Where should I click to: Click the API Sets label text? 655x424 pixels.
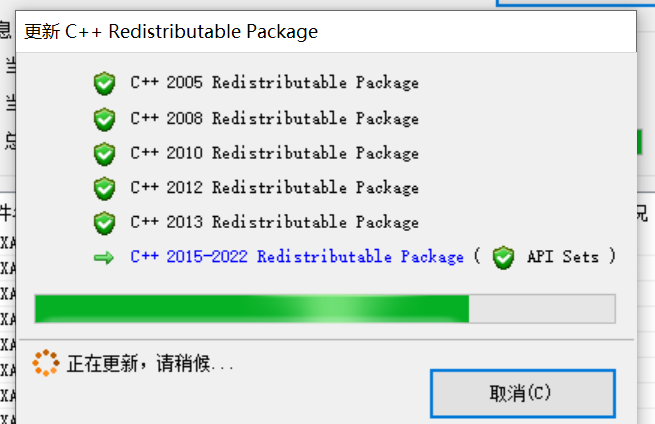pos(563,256)
